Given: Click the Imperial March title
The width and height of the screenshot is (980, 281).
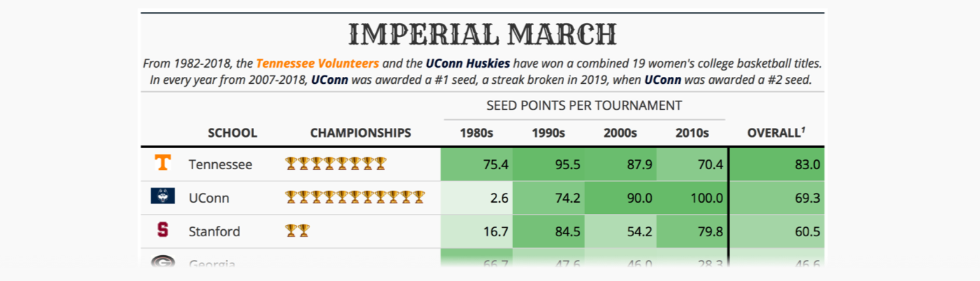Looking at the screenshot, I should pyautogui.click(x=482, y=34).
